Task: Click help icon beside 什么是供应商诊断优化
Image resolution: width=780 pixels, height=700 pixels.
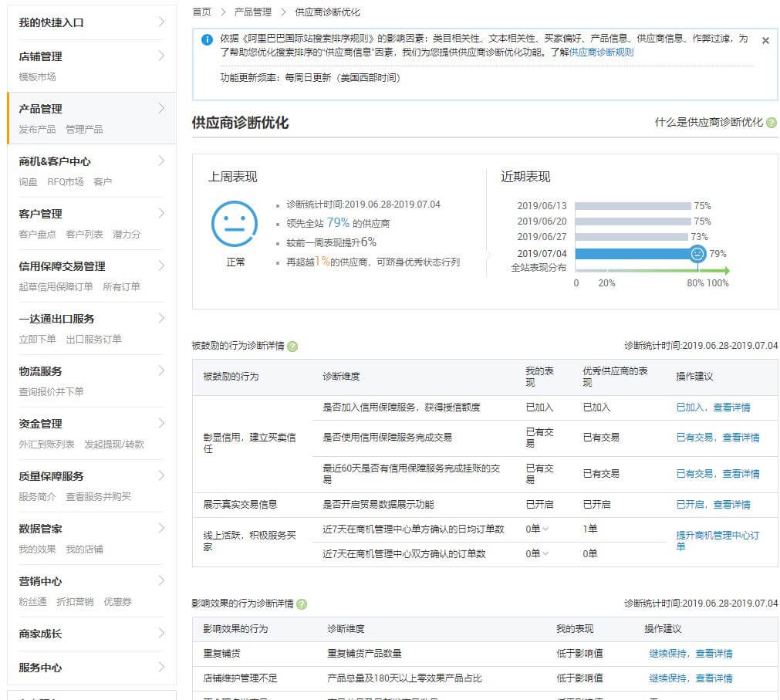Action: click(772, 123)
